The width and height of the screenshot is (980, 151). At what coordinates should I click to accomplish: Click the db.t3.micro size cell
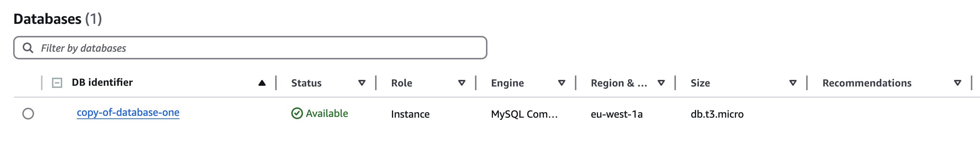[717, 114]
